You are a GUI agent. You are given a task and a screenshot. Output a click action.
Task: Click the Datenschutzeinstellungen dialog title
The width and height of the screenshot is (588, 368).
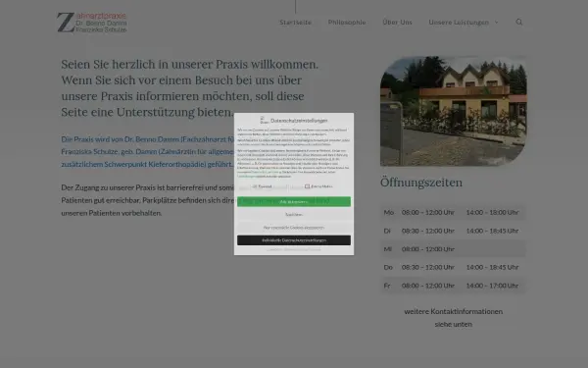(299, 121)
